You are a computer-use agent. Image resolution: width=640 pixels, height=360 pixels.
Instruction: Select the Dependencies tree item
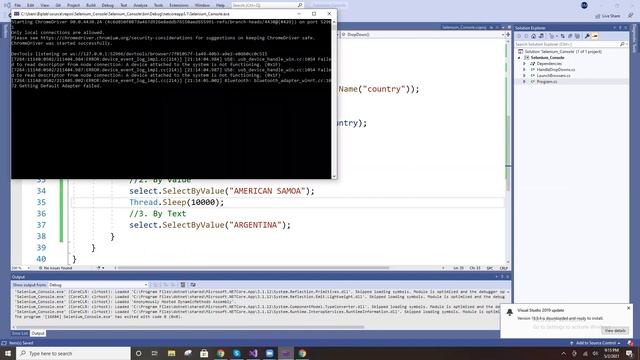click(549, 64)
